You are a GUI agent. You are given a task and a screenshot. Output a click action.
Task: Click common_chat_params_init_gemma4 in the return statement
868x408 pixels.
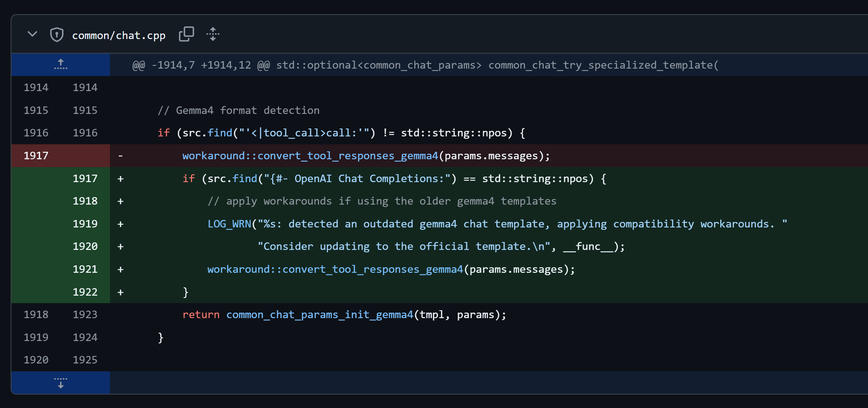(320, 315)
